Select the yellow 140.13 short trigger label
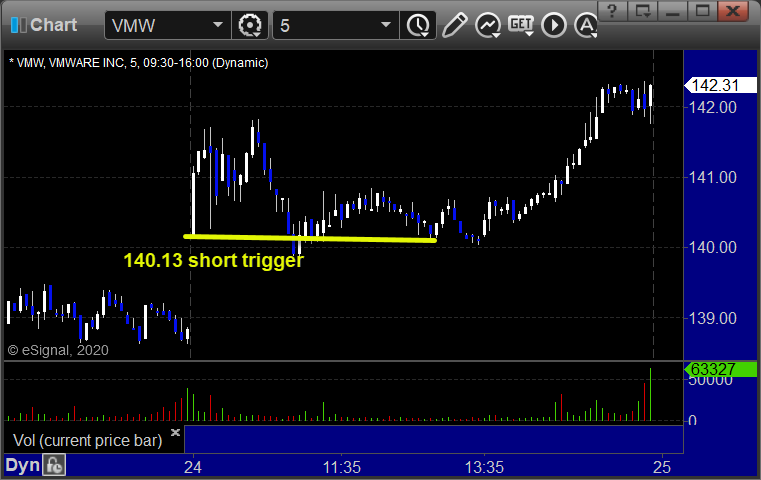761x480 pixels. [214, 261]
